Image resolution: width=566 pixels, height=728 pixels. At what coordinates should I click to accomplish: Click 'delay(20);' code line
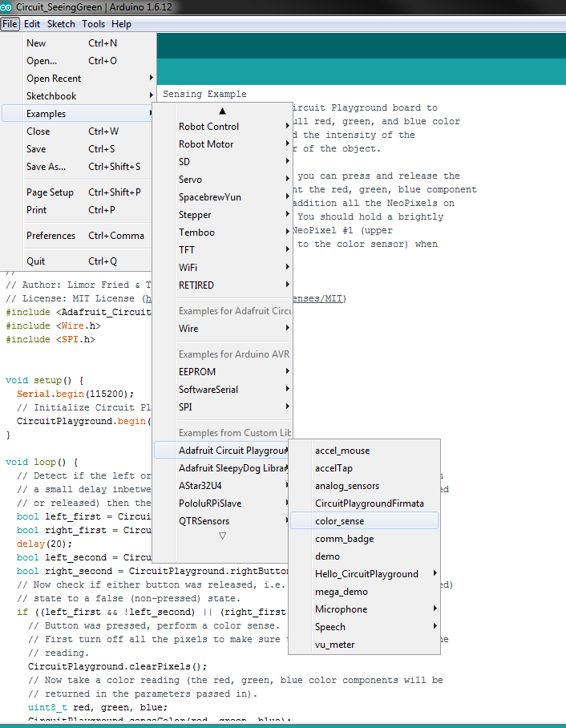click(x=45, y=544)
